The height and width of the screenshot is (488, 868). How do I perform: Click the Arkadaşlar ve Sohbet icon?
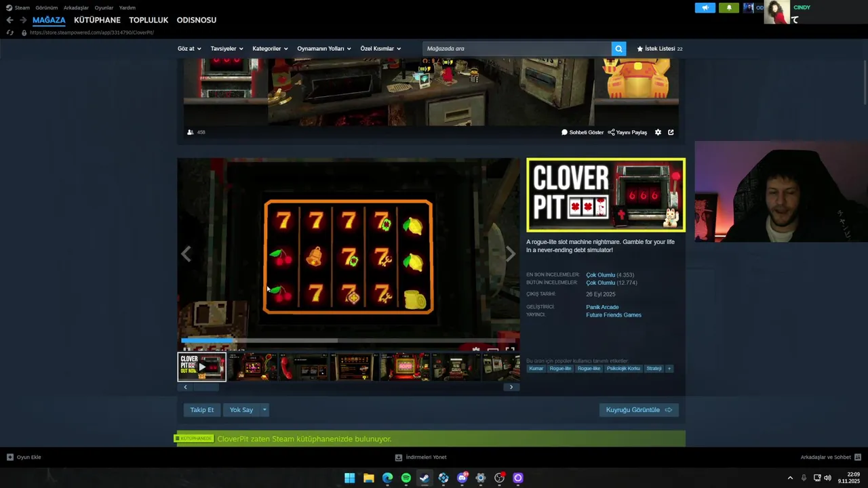pos(858,457)
